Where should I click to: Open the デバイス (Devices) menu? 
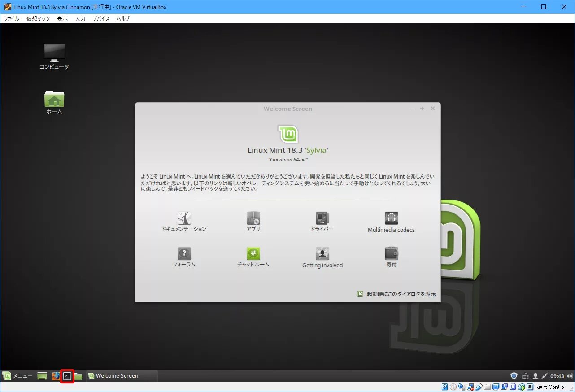pos(101,19)
